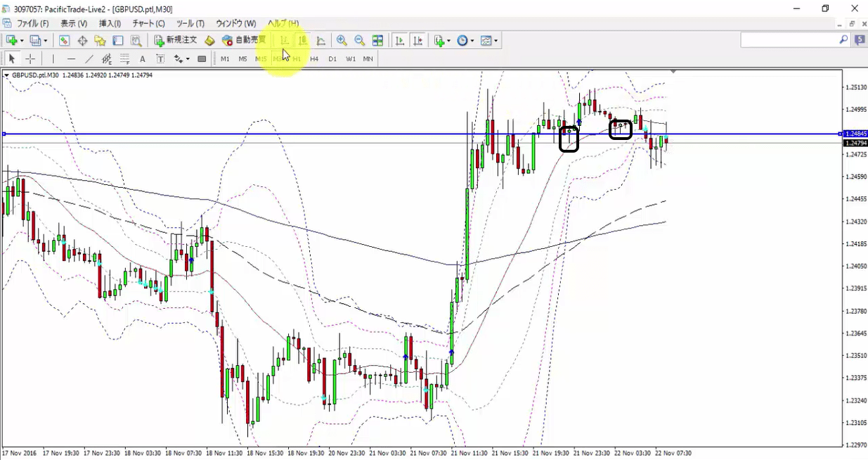The image size is (868, 460).
Task: Click the search magnifier icon
Action: (843, 41)
